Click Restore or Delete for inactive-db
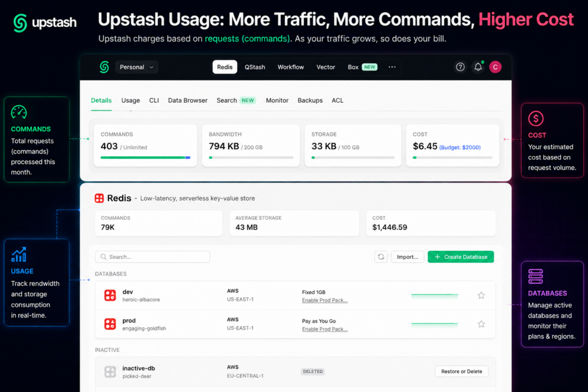The height and width of the screenshot is (392, 588). tap(462, 371)
